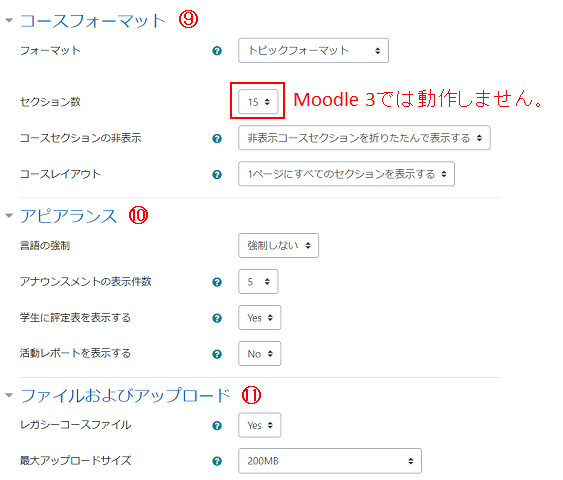Viewport: 563px width, 480px height.
Task: Click the 活動レポートを表示する label
Action: pos(75,354)
